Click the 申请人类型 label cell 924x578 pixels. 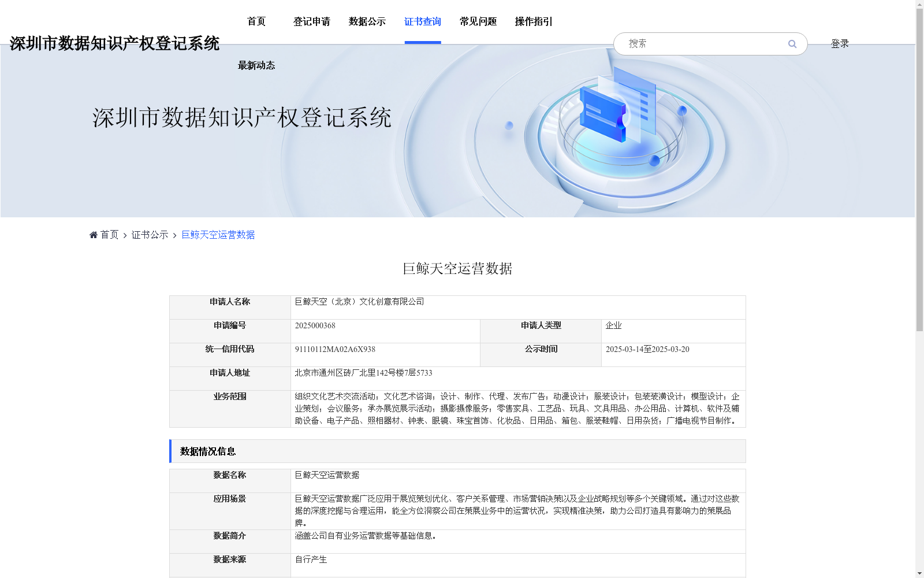point(541,331)
